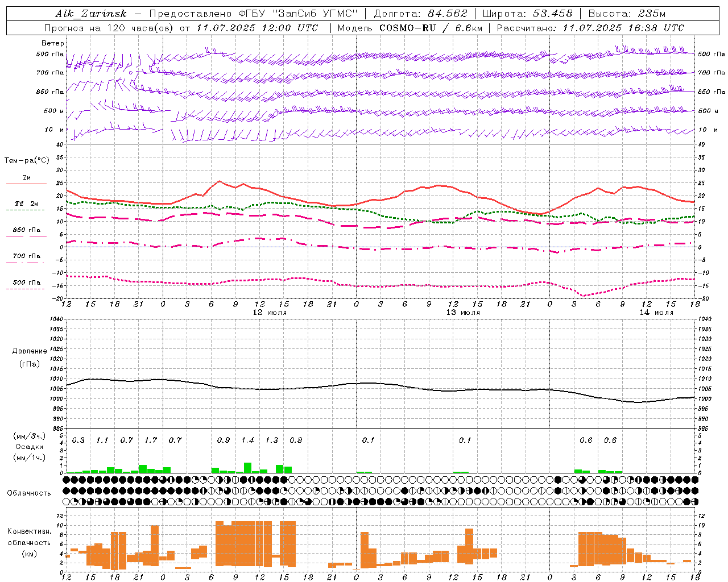Click the '14 июля' date label
728x582 pixels.
coord(656,313)
